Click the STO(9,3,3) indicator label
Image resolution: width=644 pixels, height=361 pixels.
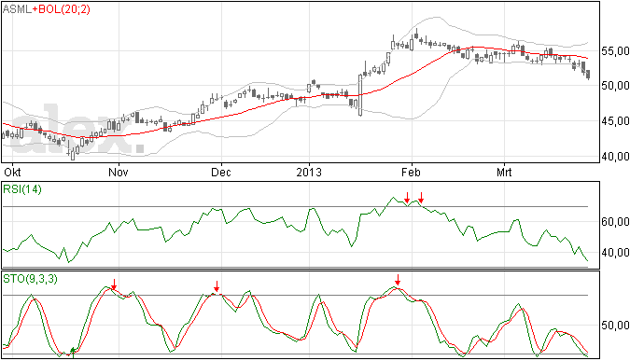pyautogui.click(x=31, y=279)
